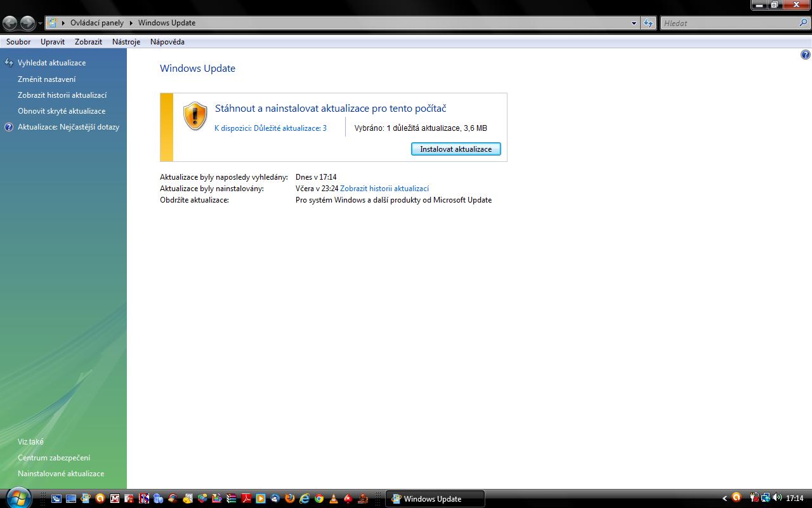Image resolution: width=812 pixels, height=508 pixels.
Task: Click the Control Panel icon in address bar
Action: pyautogui.click(x=53, y=23)
